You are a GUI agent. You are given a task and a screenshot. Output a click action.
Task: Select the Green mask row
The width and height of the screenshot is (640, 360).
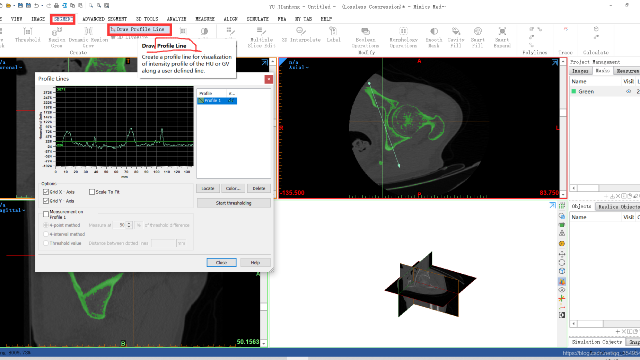[x=605, y=91]
